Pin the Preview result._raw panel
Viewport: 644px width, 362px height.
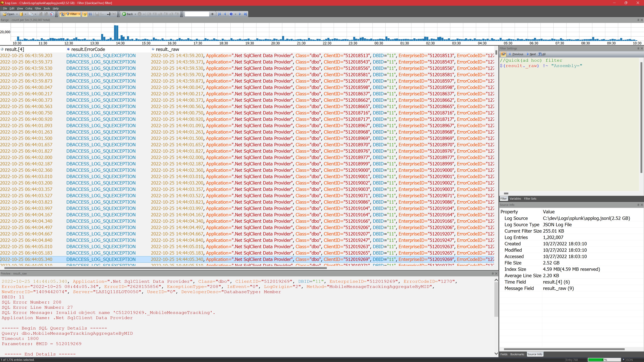point(493,274)
